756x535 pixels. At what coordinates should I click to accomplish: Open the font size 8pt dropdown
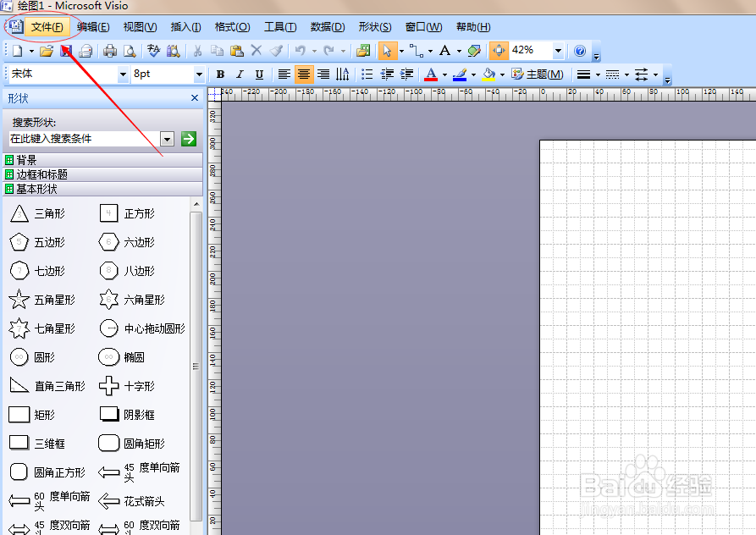(199, 74)
